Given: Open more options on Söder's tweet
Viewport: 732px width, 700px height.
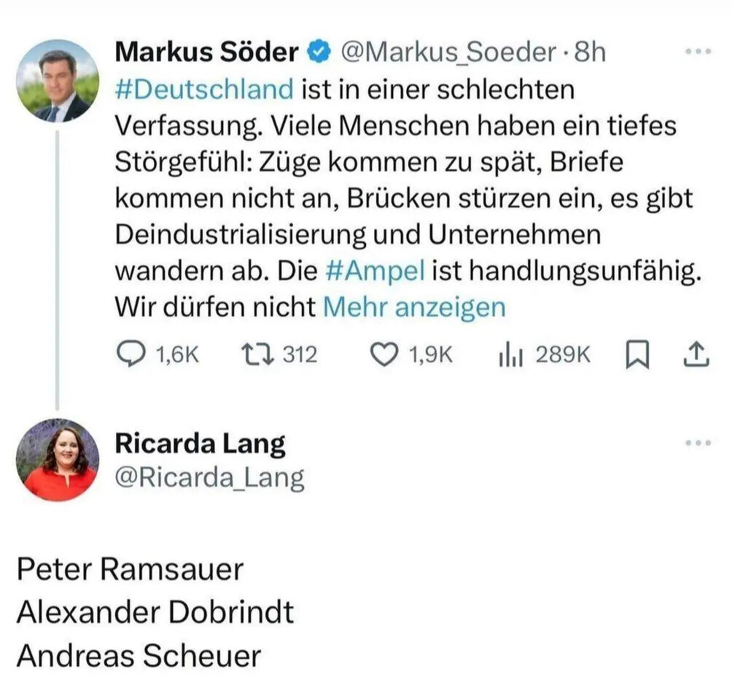Looking at the screenshot, I should point(698,51).
